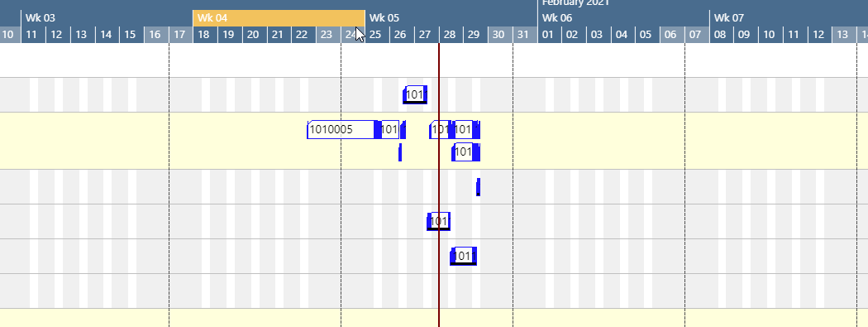Click day 11 under Wk 07
This screenshot has height=327, width=868.
pos(795,35)
